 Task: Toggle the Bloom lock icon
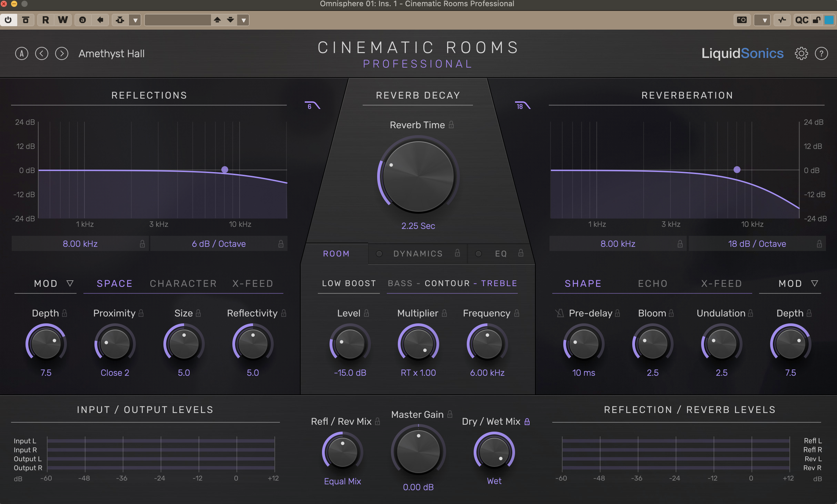[x=671, y=313]
